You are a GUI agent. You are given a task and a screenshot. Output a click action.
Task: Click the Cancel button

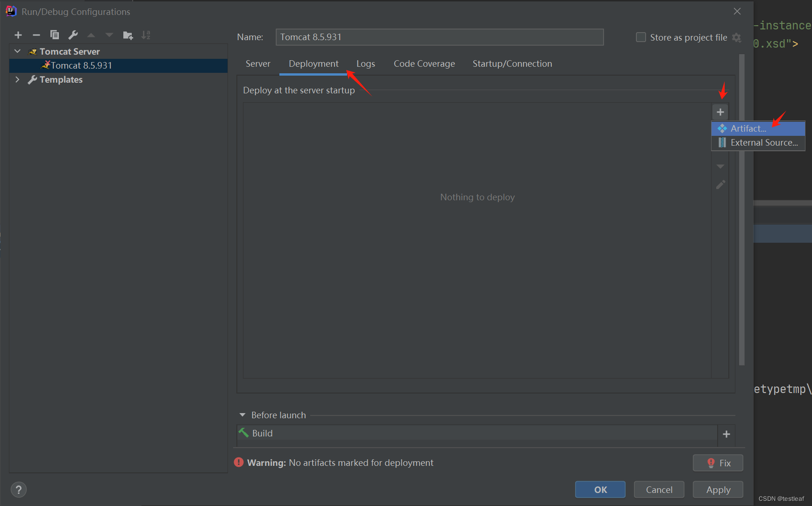(x=659, y=490)
